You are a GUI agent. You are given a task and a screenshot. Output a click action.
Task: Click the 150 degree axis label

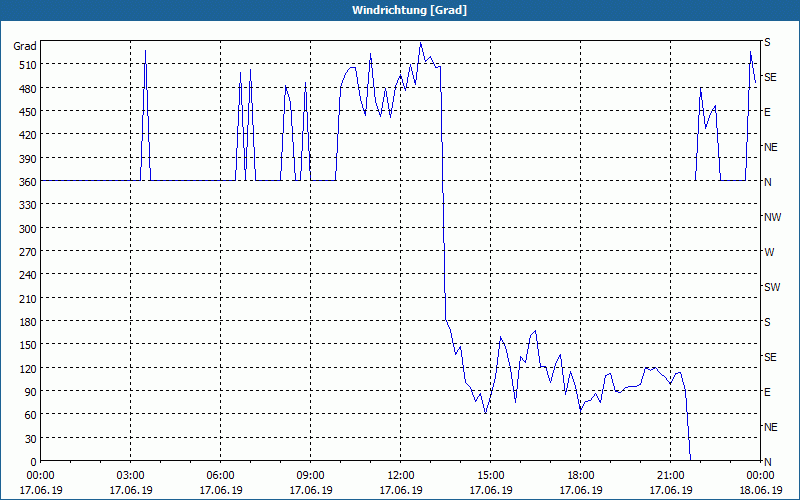point(28,345)
